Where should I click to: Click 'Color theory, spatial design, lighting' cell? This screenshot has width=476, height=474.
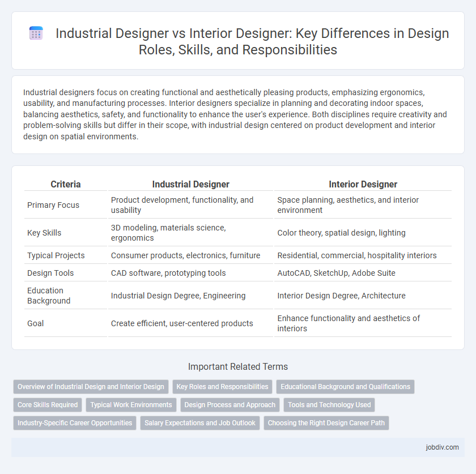point(363,233)
